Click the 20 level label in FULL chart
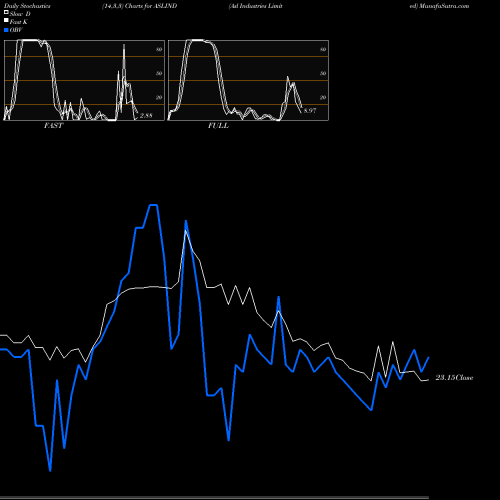Viewport: 500px width, 500px height. pos(323,97)
